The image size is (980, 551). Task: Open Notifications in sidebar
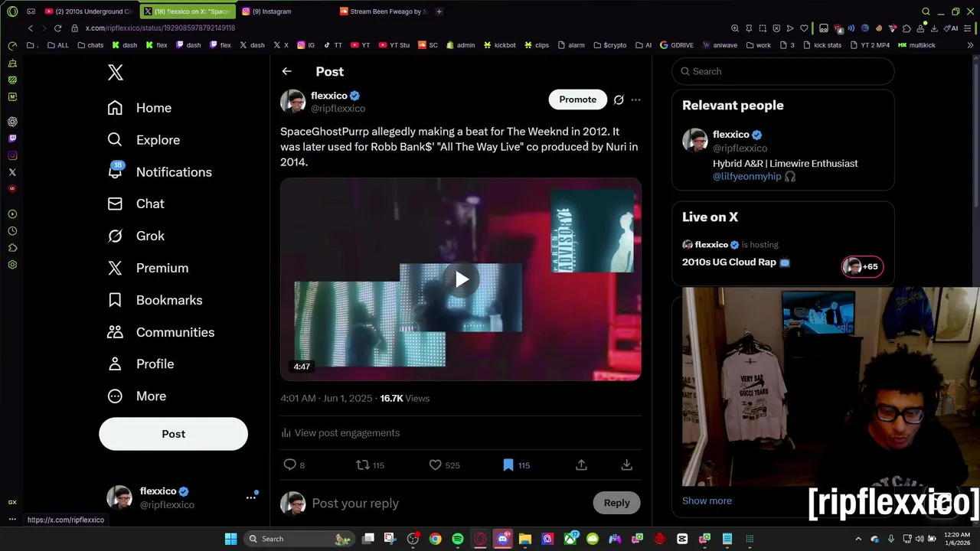pos(159,172)
